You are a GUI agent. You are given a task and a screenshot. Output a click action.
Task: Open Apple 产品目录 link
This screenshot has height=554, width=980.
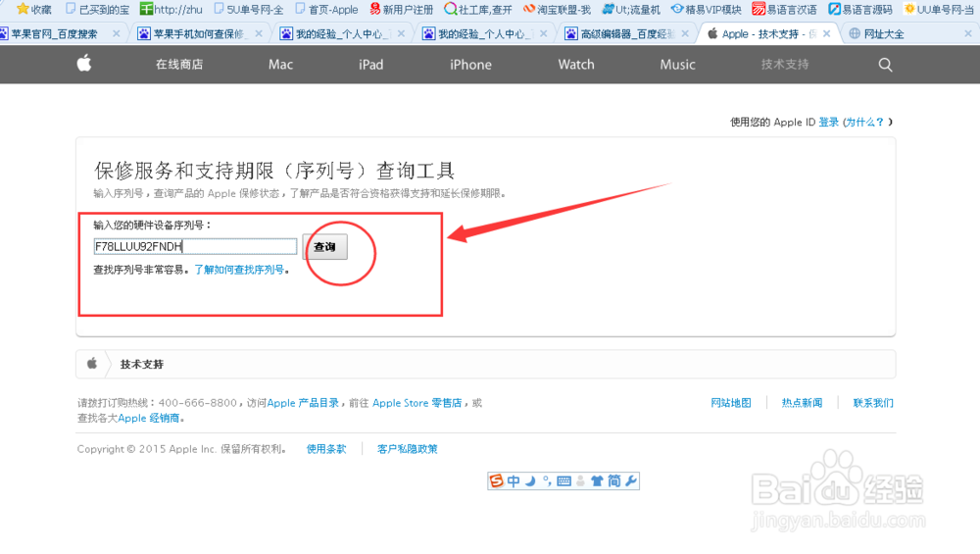tap(303, 403)
